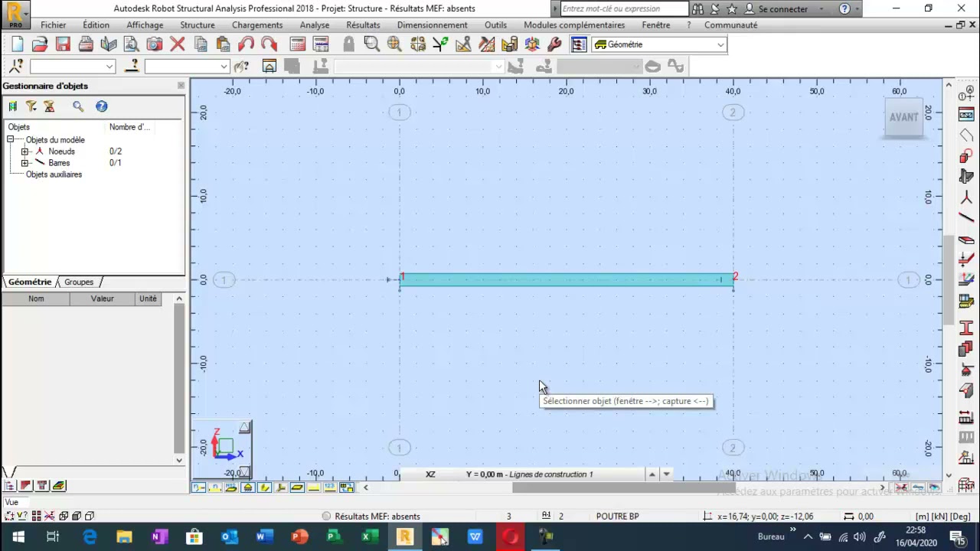Viewport: 980px width, 551px height.
Task: Toggle bar numbers display icon
Action: [215, 487]
